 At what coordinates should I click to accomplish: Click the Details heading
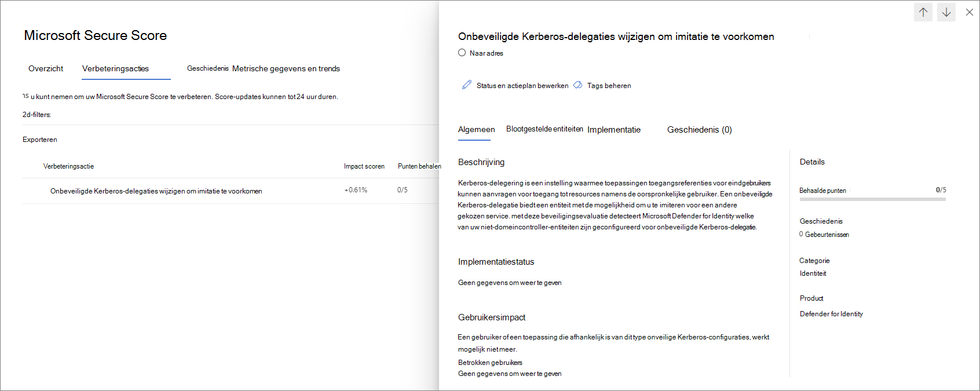(x=812, y=162)
